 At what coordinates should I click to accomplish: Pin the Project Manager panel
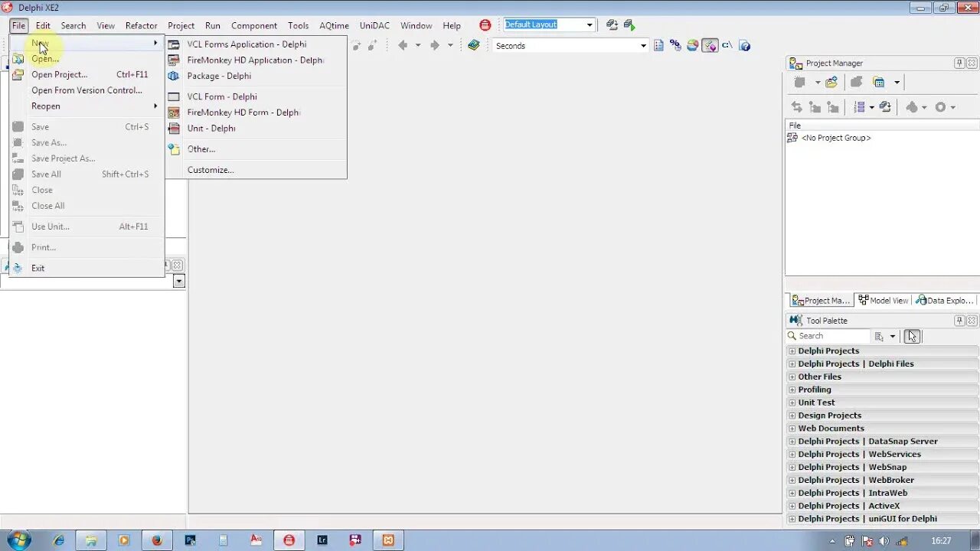(x=959, y=63)
